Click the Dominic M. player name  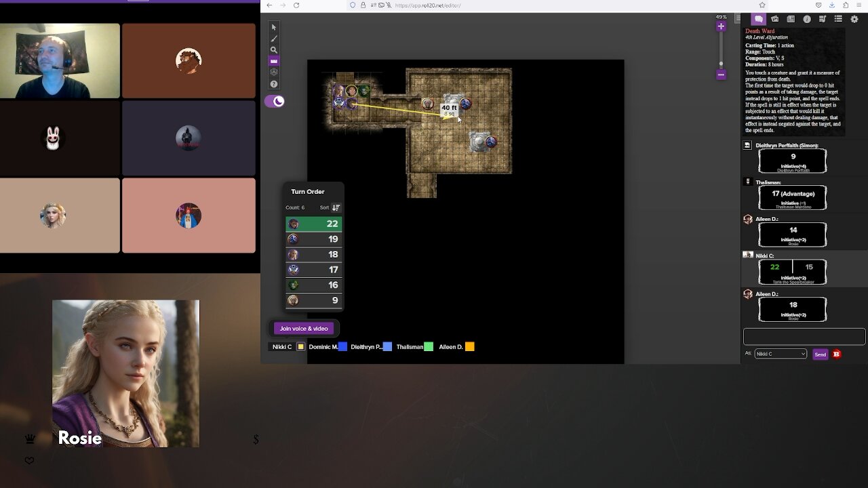click(x=323, y=347)
